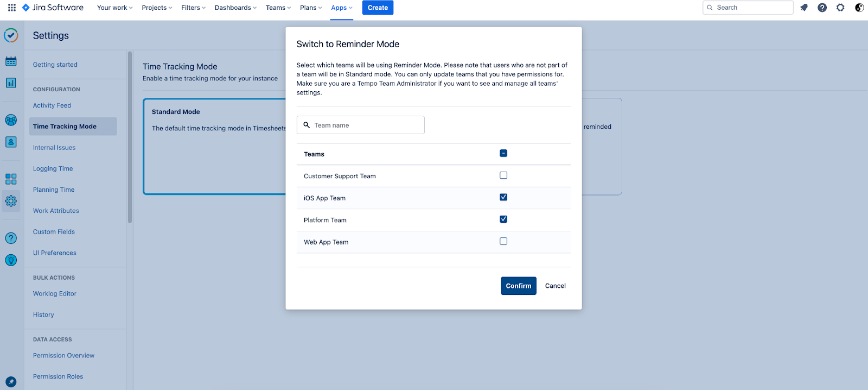Expand the Dashboards dropdown
This screenshot has height=390, width=868.
point(235,8)
